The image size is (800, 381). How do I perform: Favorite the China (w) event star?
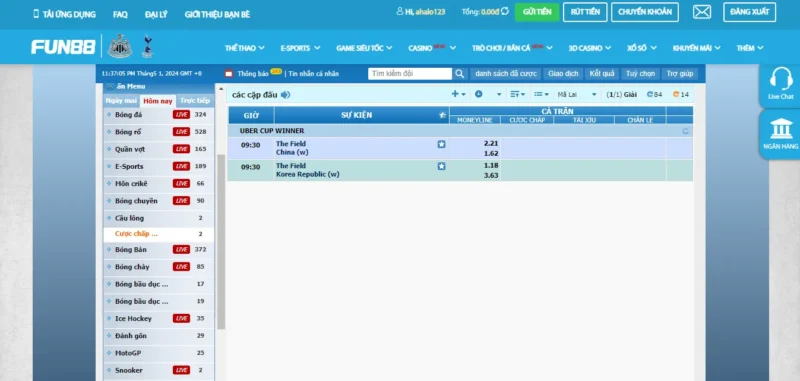(441, 144)
